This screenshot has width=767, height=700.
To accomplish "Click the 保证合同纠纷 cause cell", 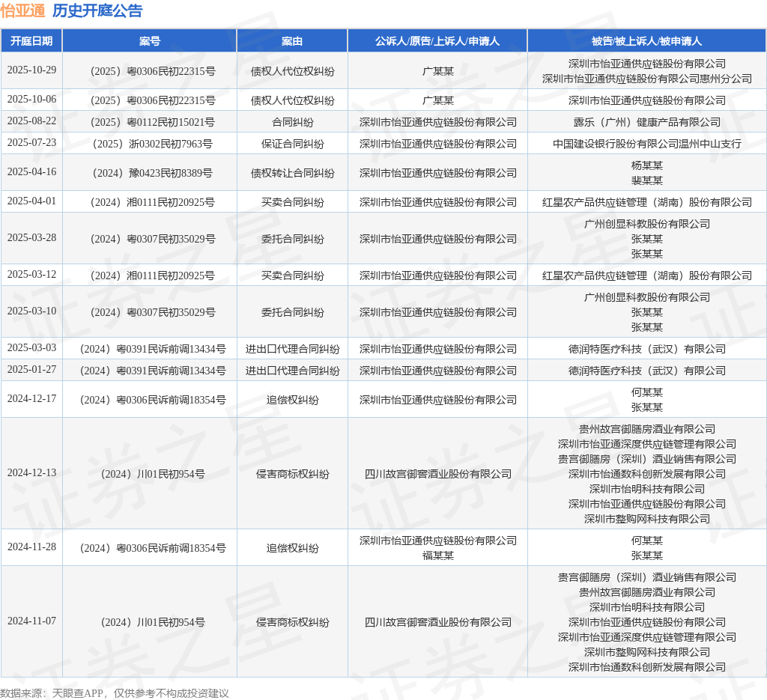I will [x=293, y=144].
